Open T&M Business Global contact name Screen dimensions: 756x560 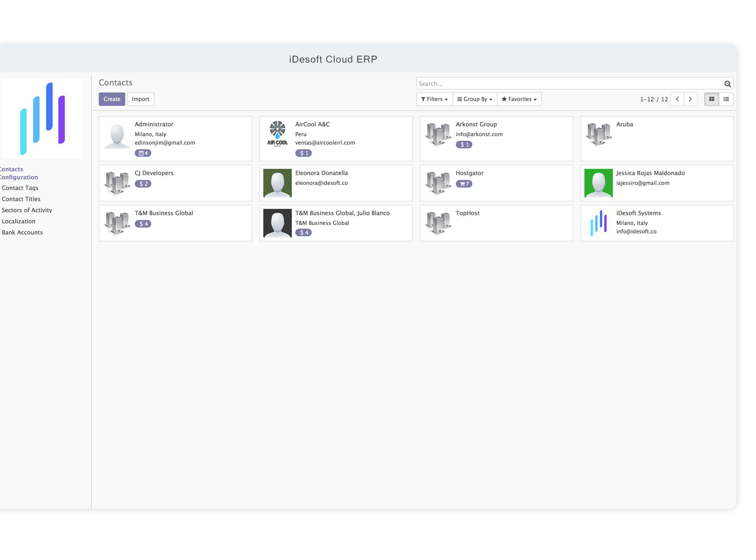point(164,213)
